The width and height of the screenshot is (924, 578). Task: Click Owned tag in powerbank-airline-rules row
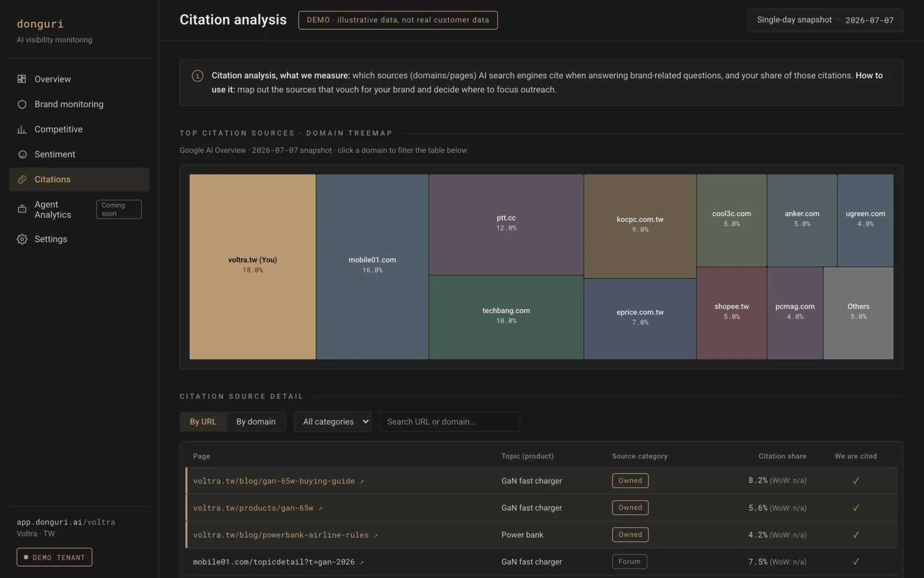tap(630, 535)
